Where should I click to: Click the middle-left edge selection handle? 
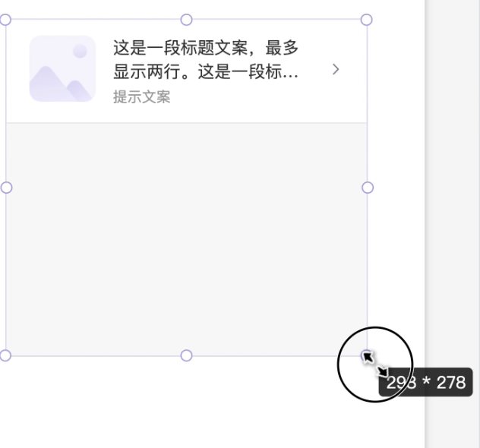point(6,188)
